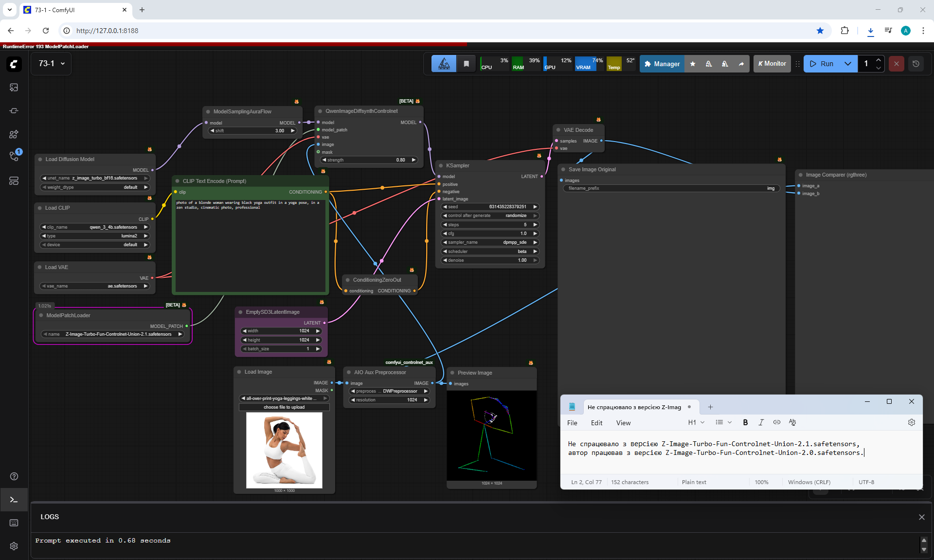Click the star favorites icon beside Manager
934x560 pixels.
tap(693, 64)
